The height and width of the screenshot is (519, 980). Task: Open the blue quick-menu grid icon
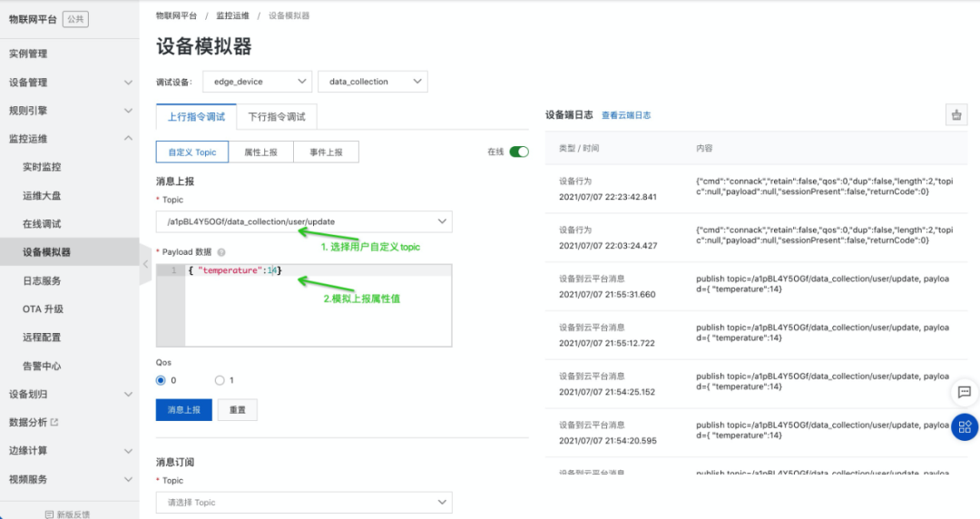point(965,427)
